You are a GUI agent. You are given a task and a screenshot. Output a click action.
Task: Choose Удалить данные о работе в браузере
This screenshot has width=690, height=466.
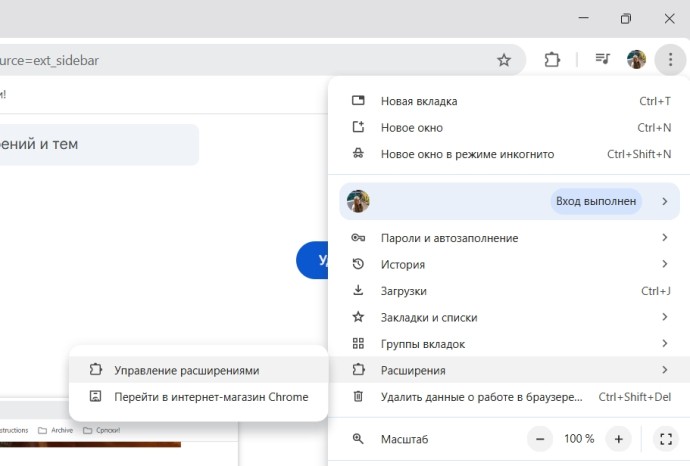481,397
